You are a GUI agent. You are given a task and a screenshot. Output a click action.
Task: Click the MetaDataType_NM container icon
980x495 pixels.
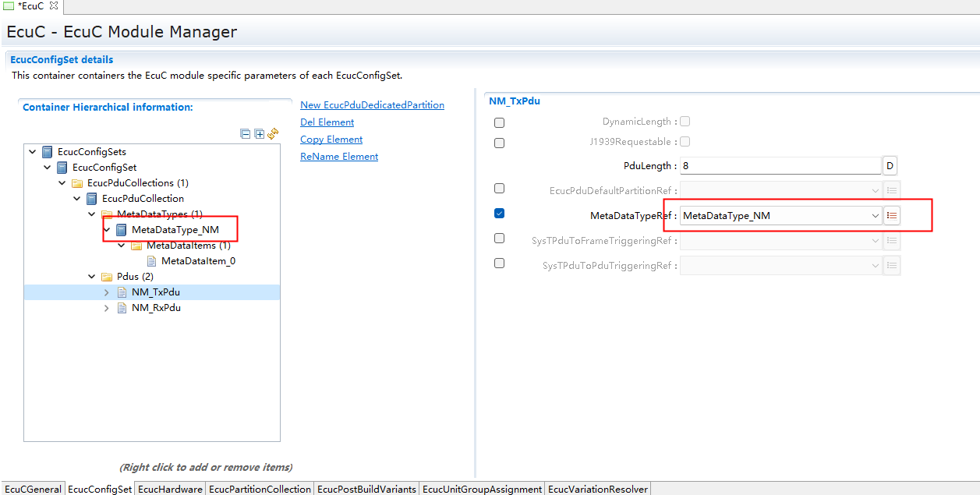tap(121, 230)
